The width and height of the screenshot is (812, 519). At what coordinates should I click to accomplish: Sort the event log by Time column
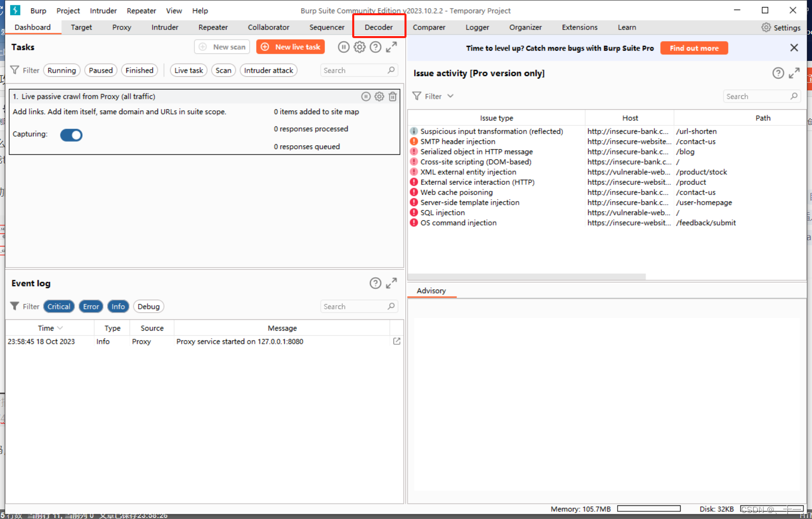click(x=50, y=328)
